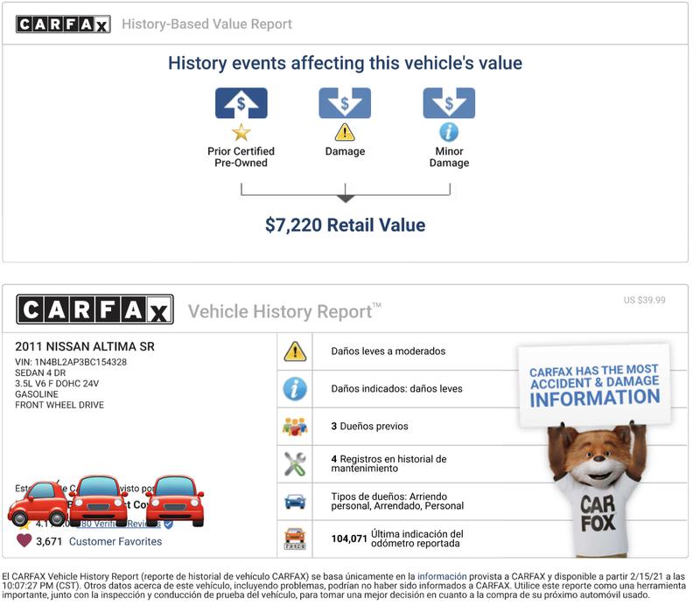Click the heart icon next to 3,671
700x612 pixels.
pyautogui.click(x=24, y=541)
